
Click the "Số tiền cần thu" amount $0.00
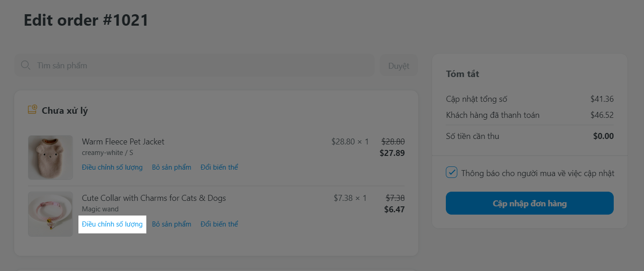(603, 136)
